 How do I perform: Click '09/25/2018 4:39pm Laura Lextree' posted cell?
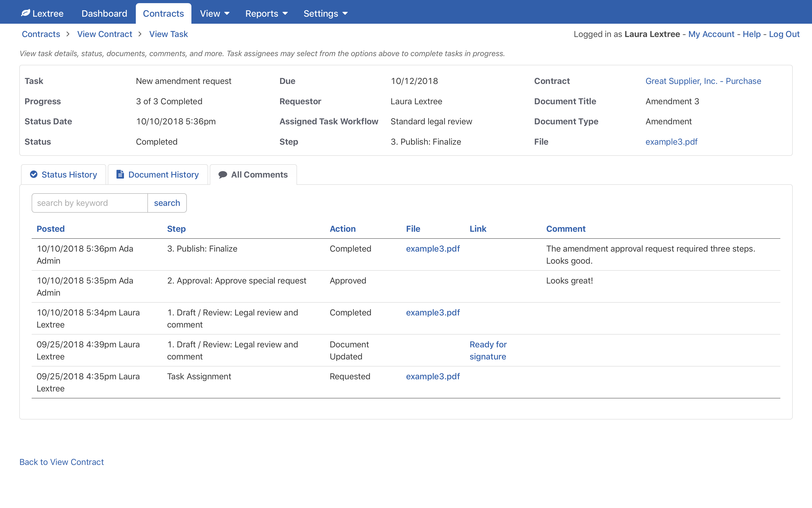(x=88, y=351)
